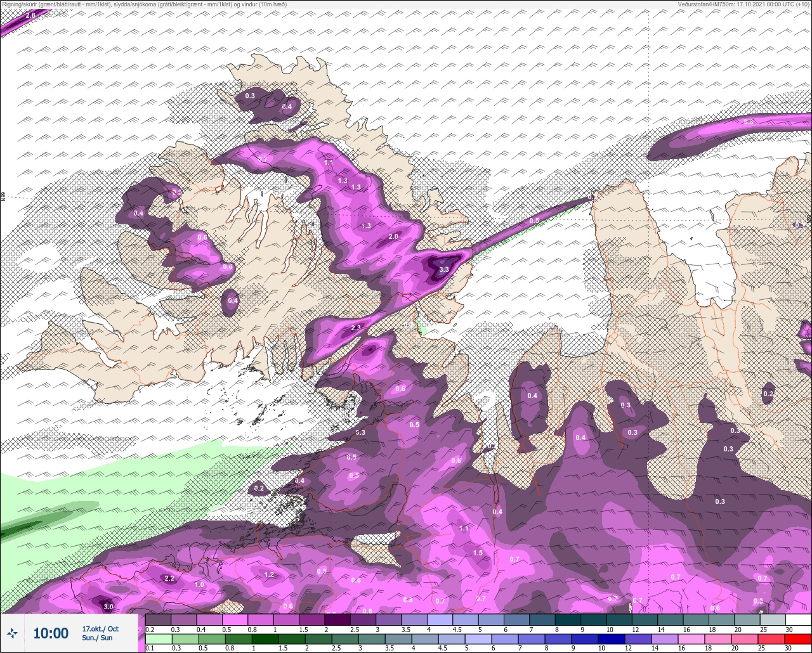The image size is (812, 653).
Task: Click the 2.8 value label in the top-left corner
Action: click(x=30, y=15)
